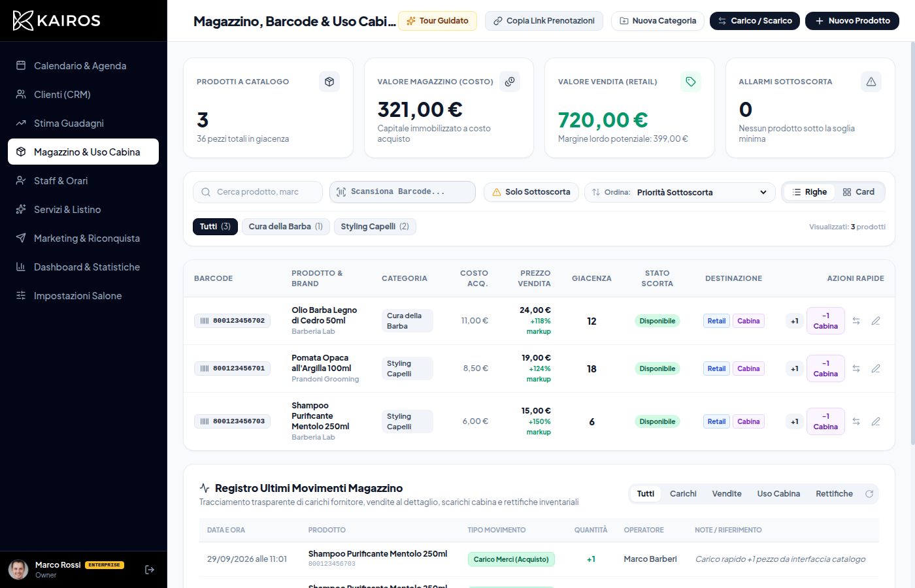
Task: Click Carico Merci (Acquisto) badge
Action: (511, 559)
